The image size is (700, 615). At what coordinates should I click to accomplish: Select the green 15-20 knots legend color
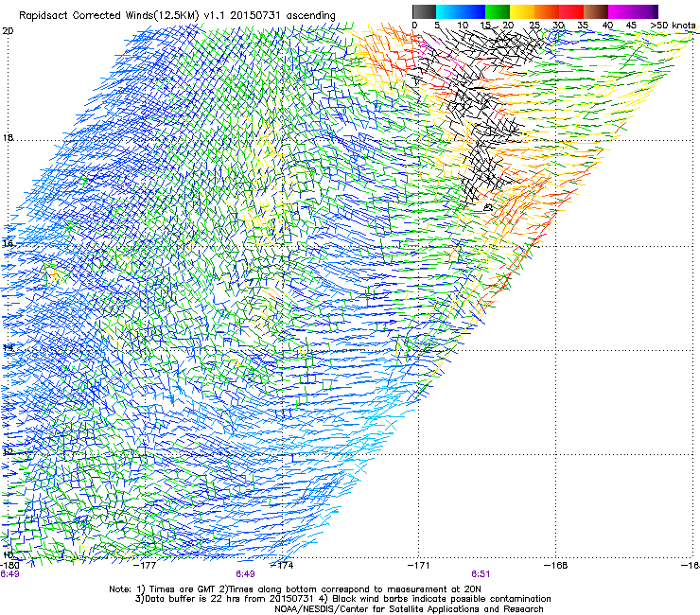(498, 11)
